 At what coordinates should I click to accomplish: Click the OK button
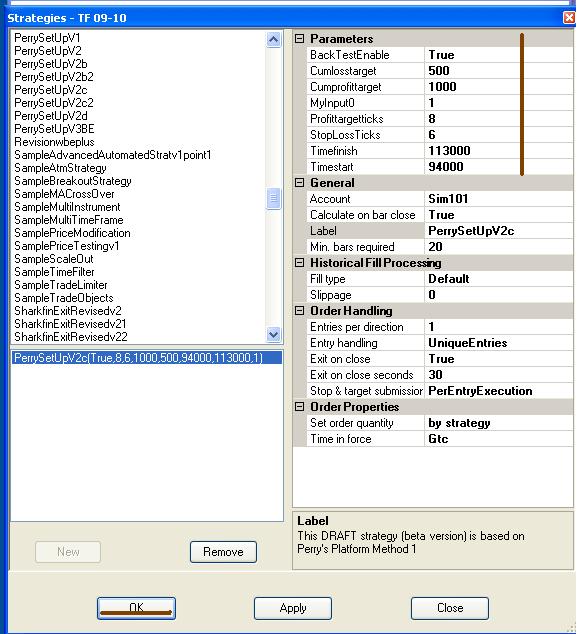136,608
